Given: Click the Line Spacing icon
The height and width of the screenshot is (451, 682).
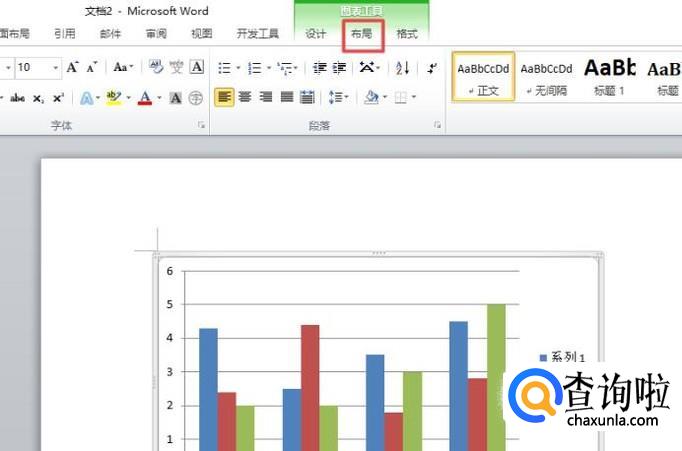Looking at the screenshot, I should [x=335, y=97].
